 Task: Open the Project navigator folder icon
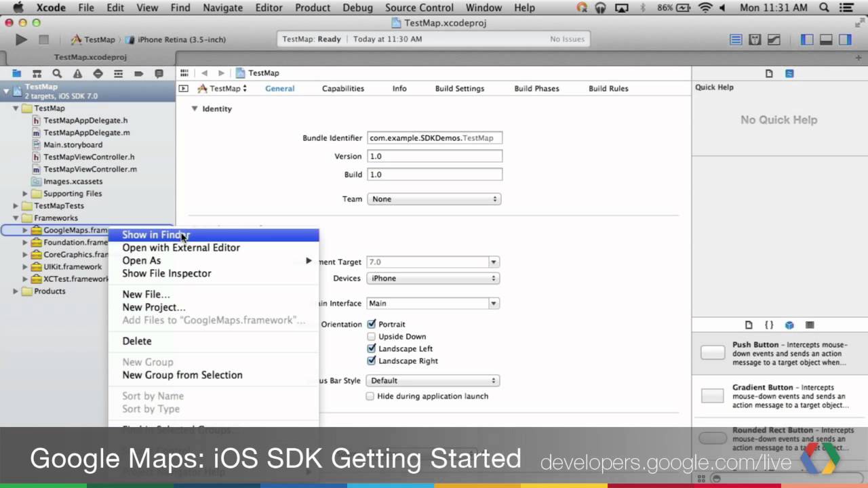coord(16,73)
